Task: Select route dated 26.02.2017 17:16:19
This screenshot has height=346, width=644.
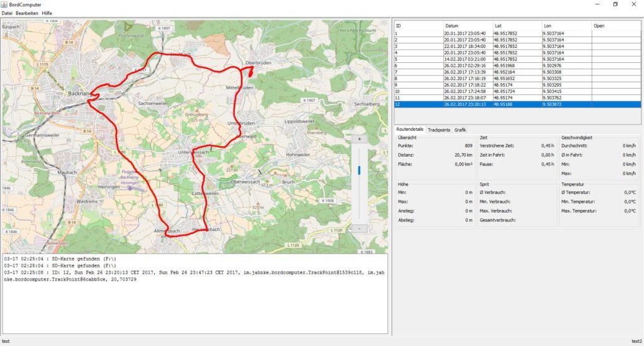Action: [x=517, y=79]
